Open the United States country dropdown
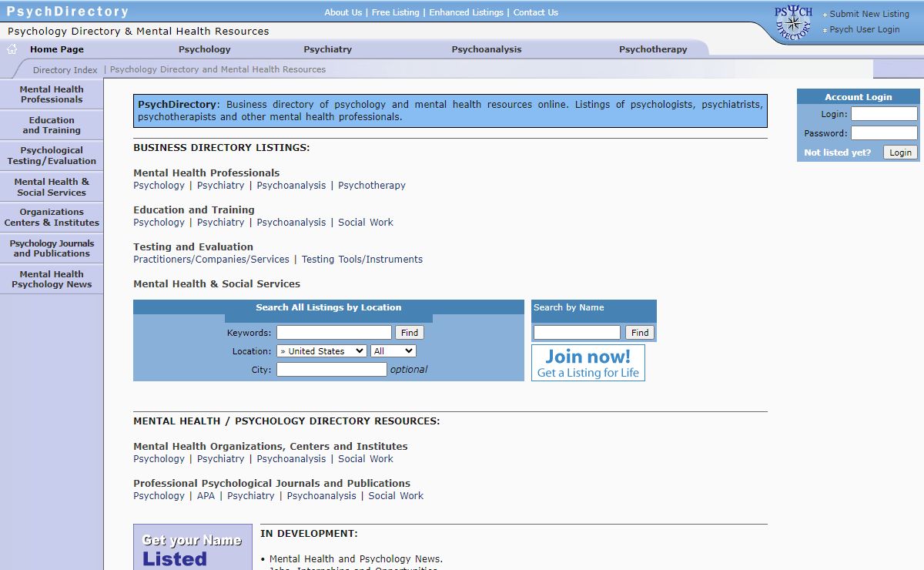 click(322, 351)
